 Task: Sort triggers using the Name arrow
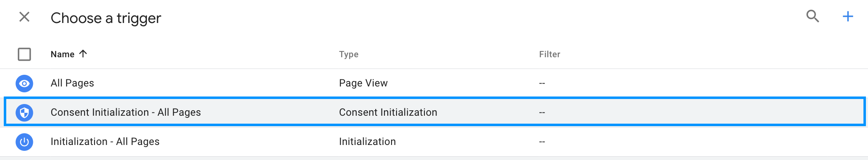click(83, 54)
